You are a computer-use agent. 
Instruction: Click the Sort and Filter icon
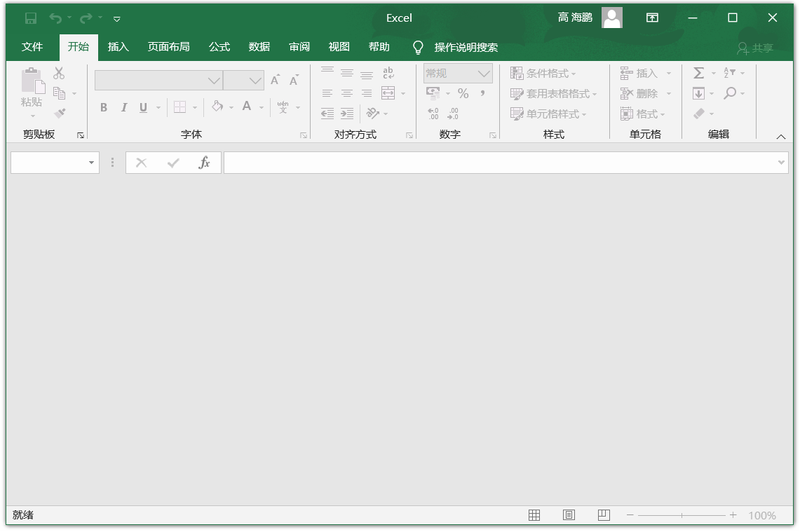coord(730,73)
